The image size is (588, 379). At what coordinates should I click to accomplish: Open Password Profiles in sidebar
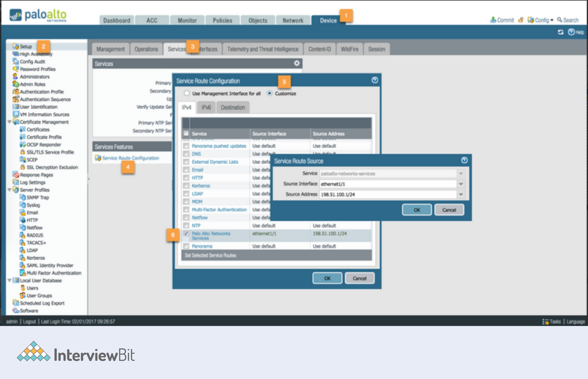tap(34, 69)
